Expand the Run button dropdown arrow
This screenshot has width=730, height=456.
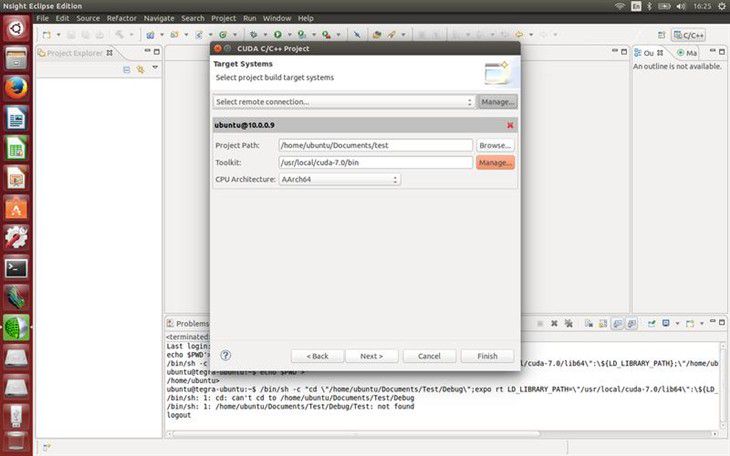(289, 35)
